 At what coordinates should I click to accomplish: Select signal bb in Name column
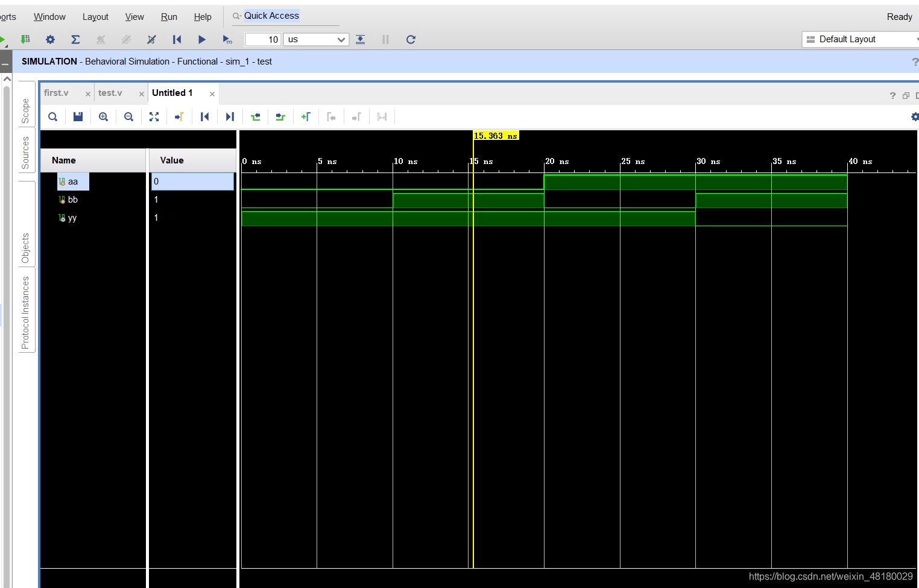click(73, 200)
